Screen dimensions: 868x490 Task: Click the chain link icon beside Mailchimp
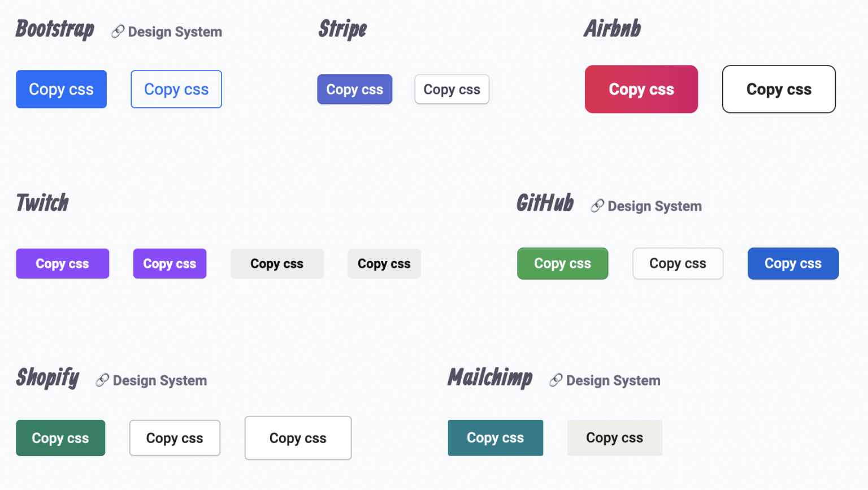(556, 380)
